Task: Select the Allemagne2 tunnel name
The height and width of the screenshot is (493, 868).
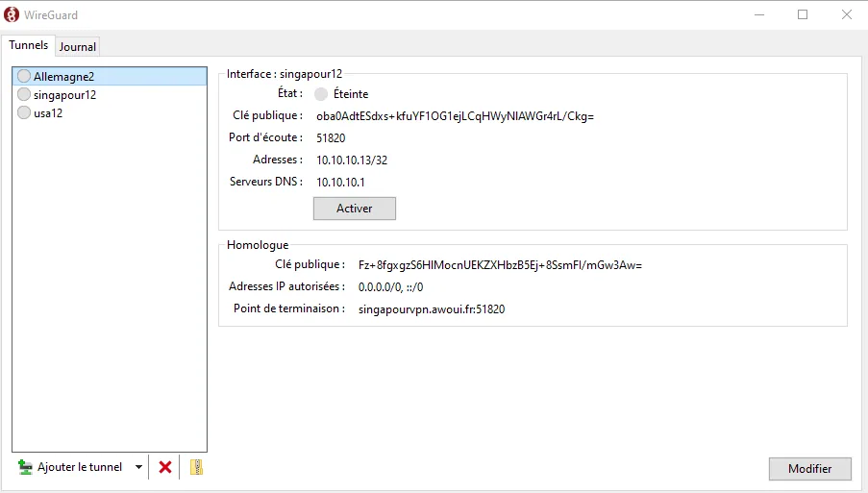Action: (x=63, y=76)
